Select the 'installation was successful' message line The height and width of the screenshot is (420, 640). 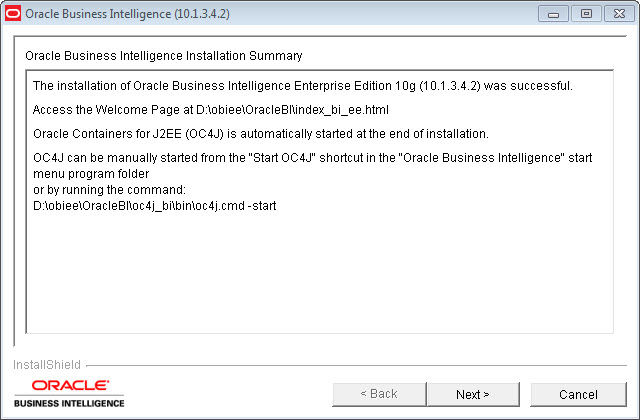(303, 86)
